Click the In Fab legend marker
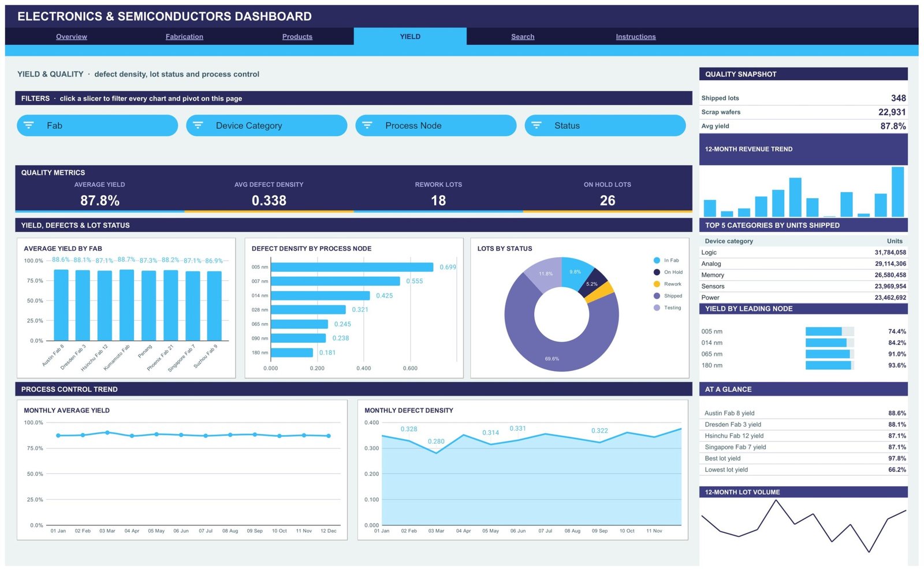Viewport: 924px width, 571px height. [657, 261]
